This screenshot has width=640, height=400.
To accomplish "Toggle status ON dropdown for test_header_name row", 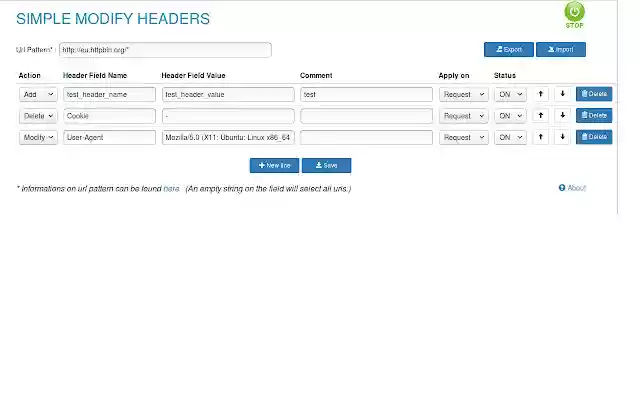I will (x=510, y=94).
